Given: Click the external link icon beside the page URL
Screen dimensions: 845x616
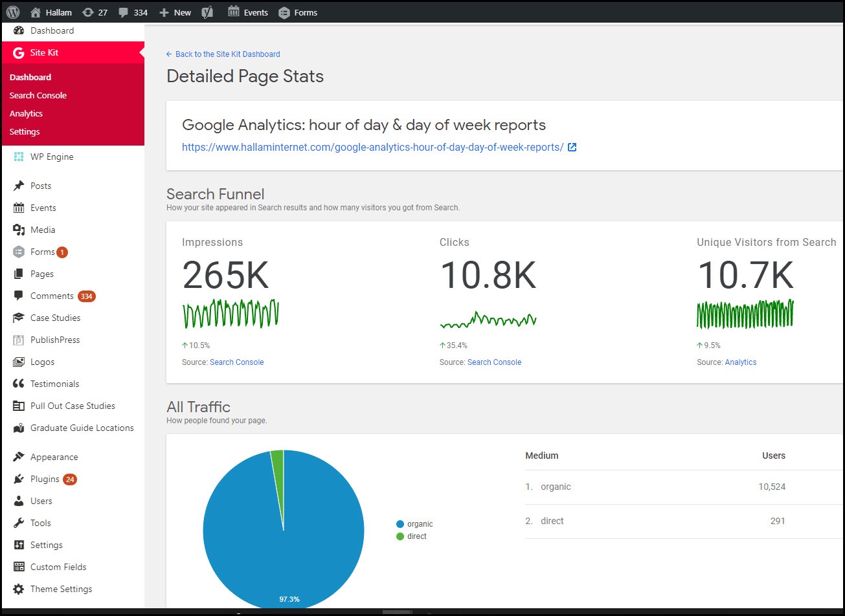Looking at the screenshot, I should 572,147.
